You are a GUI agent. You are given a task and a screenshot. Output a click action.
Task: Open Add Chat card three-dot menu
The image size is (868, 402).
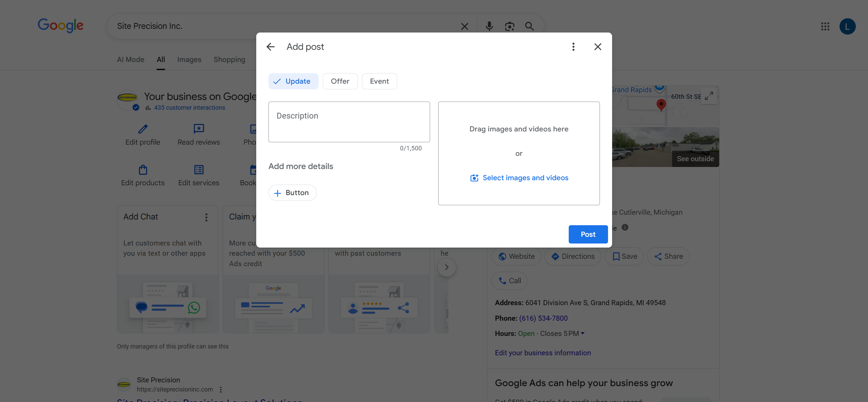pyautogui.click(x=206, y=217)
